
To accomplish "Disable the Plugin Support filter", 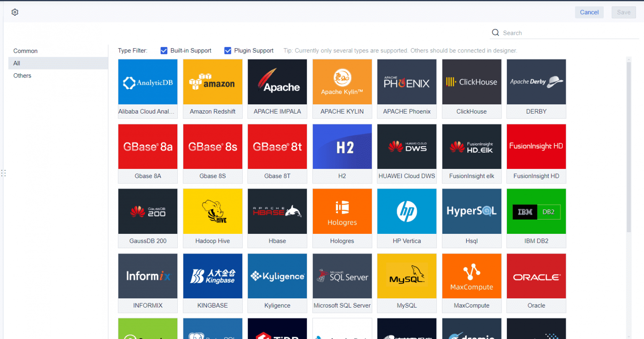I will click(x=227, y=50).
